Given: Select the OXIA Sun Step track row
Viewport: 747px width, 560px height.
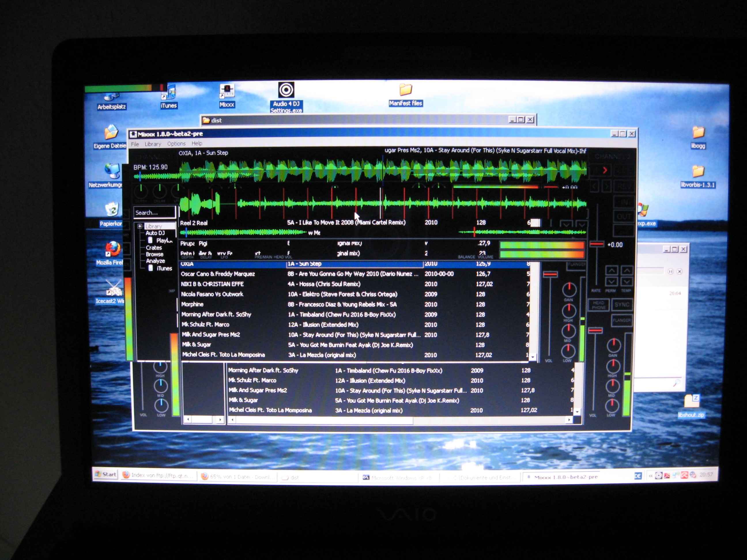Looking at the screenshot, I should pos(354,264).
